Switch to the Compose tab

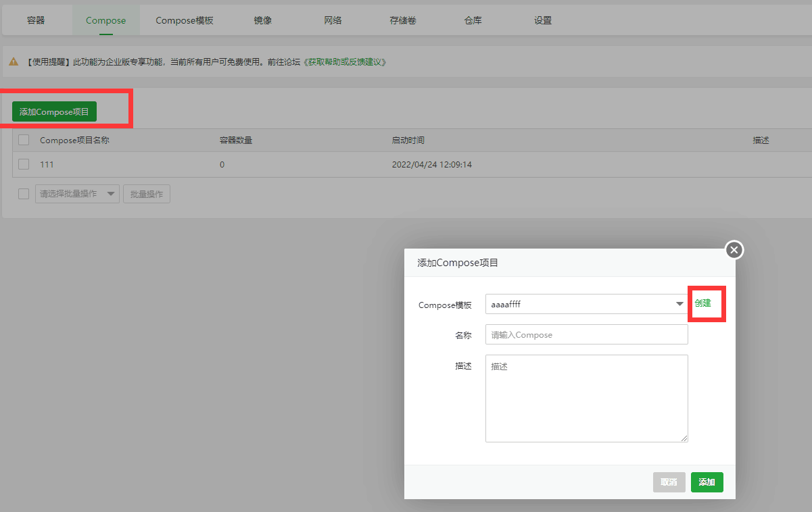[105, 20]
